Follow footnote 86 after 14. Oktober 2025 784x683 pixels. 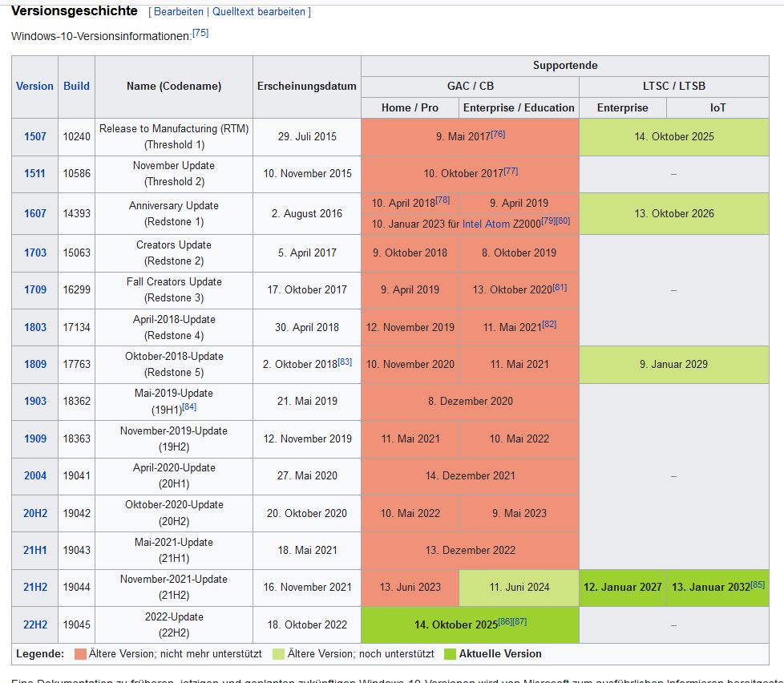tap(505, 621)
